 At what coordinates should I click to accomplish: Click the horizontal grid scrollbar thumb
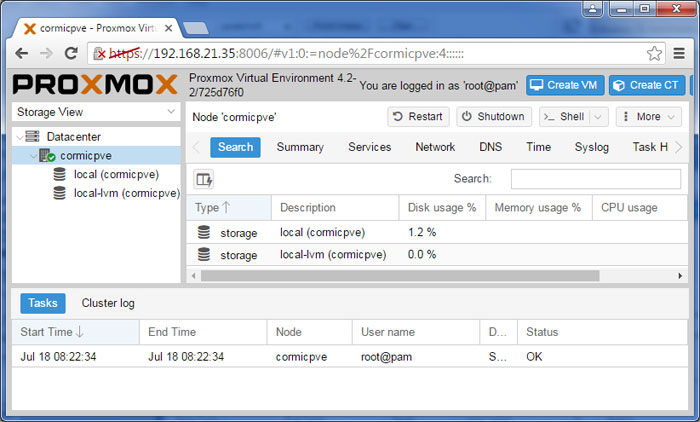(400, 276)
